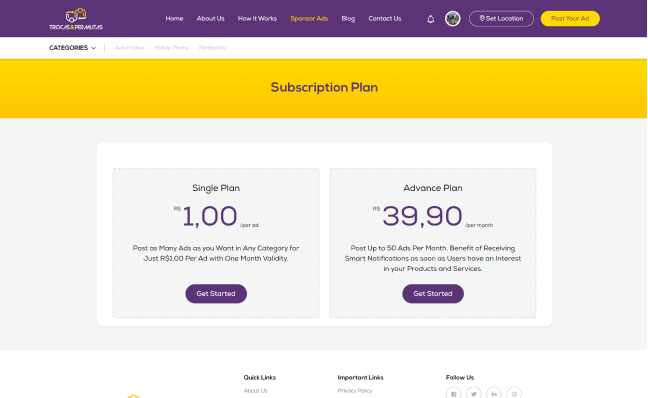This screenshot has width=648, height=398.
Task: Visit the Facebook page icon
Action: (453, 393)
